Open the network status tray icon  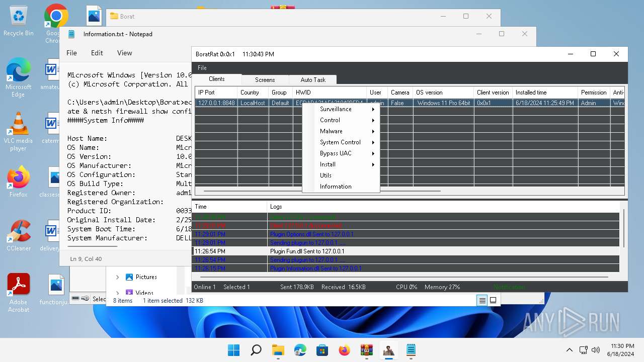(584, 350)
